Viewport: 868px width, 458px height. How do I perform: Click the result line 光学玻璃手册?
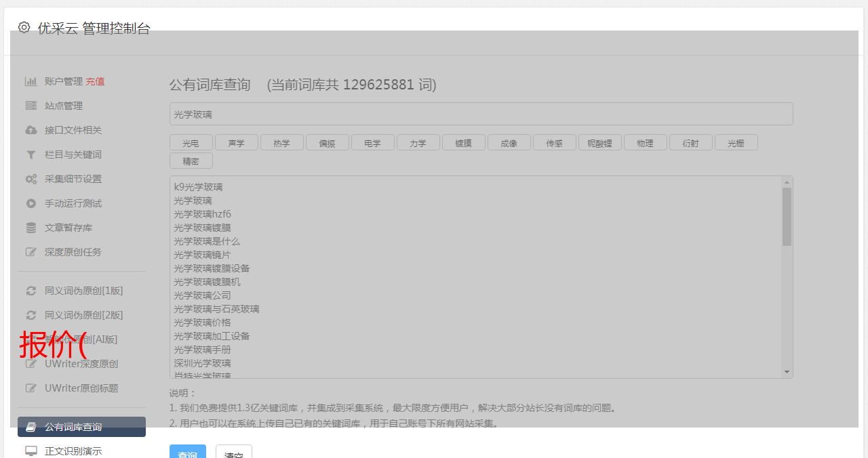[x=202, y=350]
